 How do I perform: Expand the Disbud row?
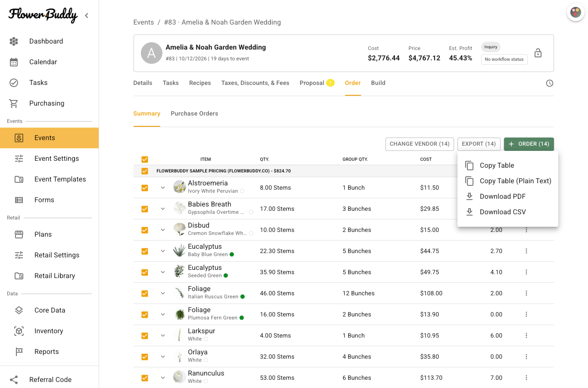coord(163,230)
